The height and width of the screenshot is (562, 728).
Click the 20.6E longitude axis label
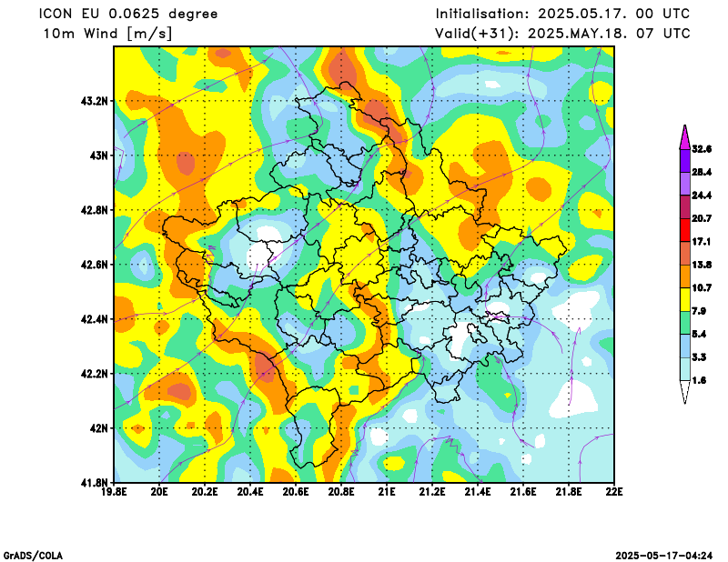pos(297,492)
